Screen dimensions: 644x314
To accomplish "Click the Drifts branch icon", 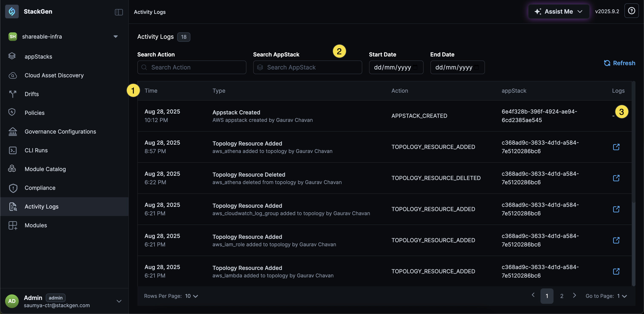I will (x=13, y=94).
